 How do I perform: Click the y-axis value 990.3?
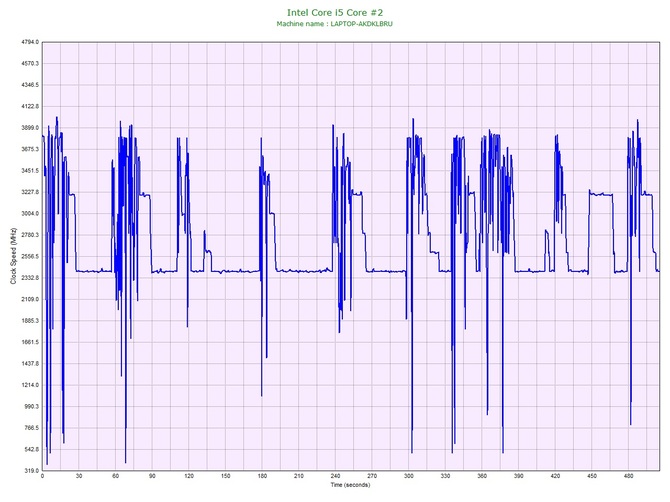tap(32, 406)
